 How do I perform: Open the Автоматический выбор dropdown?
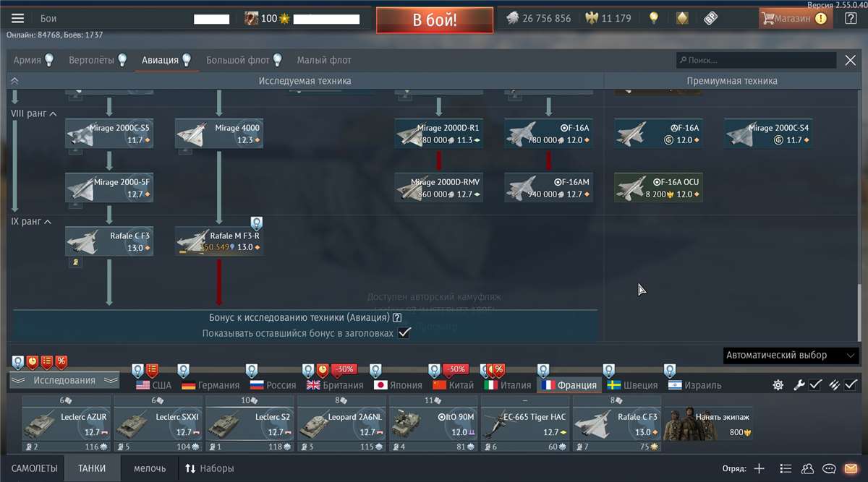click(791, 356)
